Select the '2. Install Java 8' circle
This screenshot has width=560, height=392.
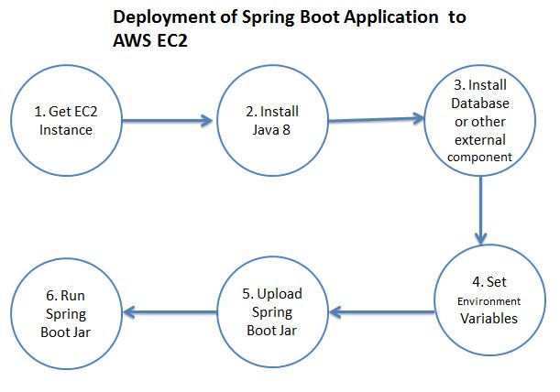pyautogui.click(x=272, y=120)
